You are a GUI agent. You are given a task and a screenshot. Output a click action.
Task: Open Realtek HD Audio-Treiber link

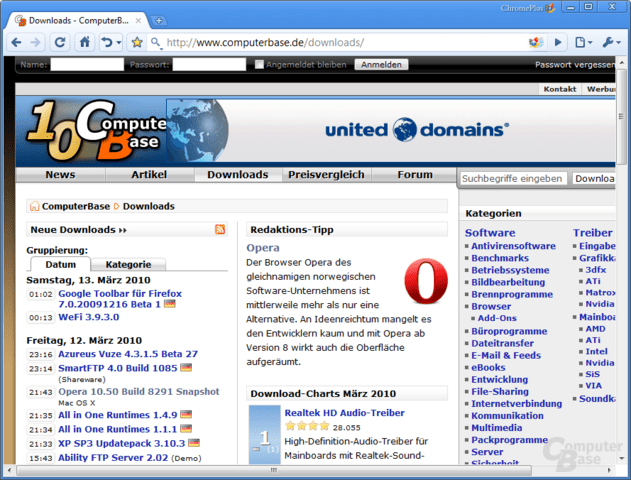[344, 413]
